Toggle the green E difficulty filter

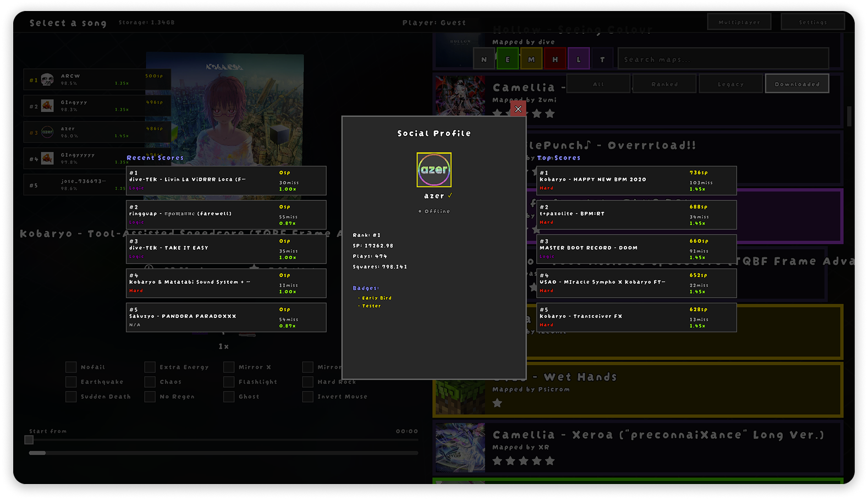click(508, 59)
